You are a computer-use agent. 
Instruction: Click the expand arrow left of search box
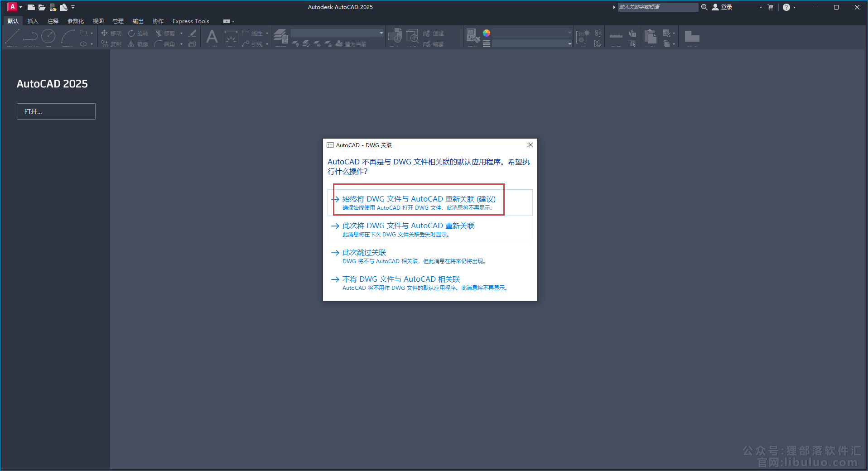(614, 7)
